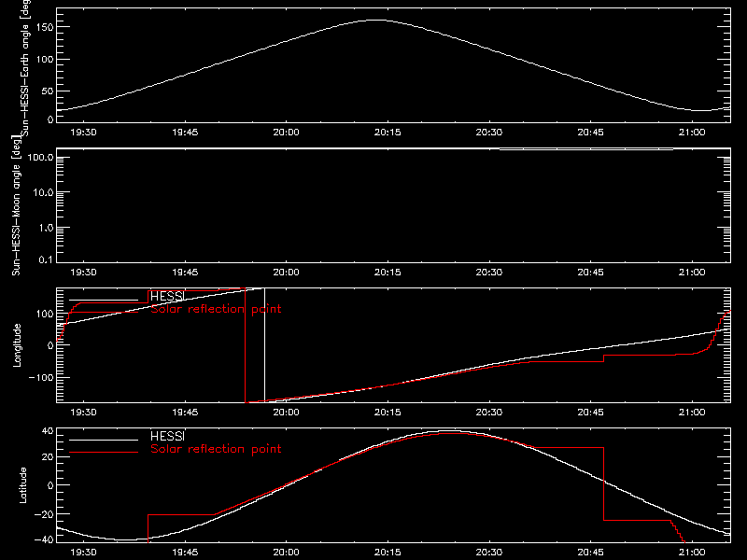Click the 1.0 tick on Moon angle plot
747x560 pixels.
coord(46,228)
